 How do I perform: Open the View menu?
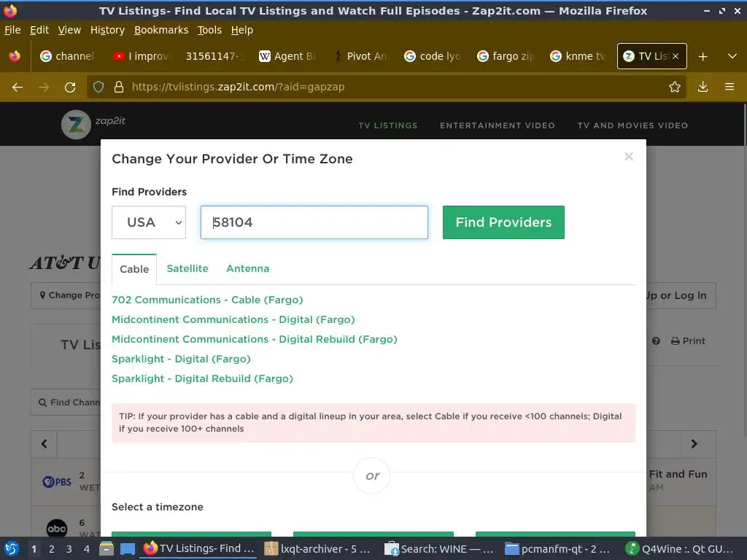tap(69, 30)
